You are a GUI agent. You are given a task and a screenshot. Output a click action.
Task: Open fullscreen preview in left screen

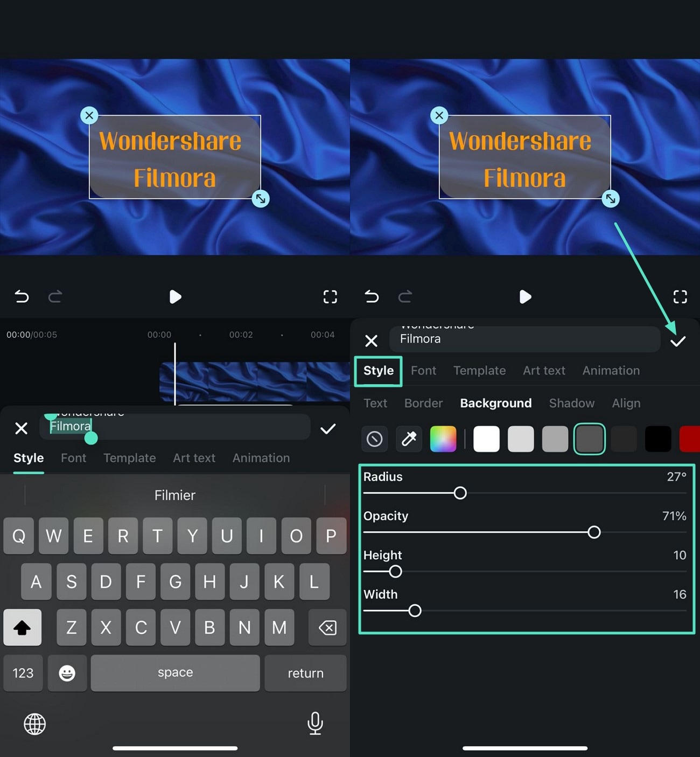click(x=330, y=297)
